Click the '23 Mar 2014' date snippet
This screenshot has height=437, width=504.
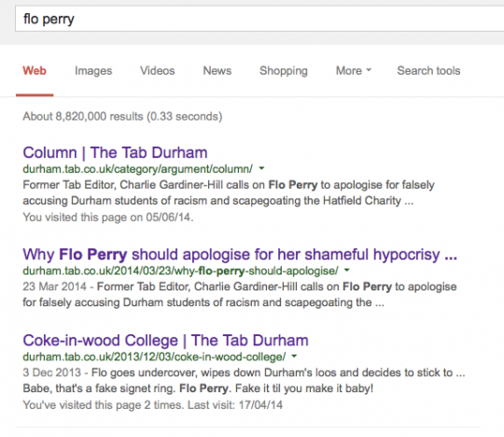coord(55,287)
